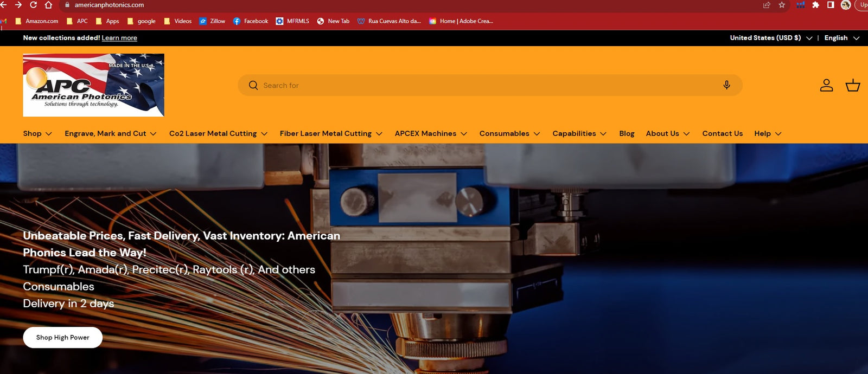Click the Contact Us link
This screenshot has height=374, width=868.
click(x=722, y=133)
